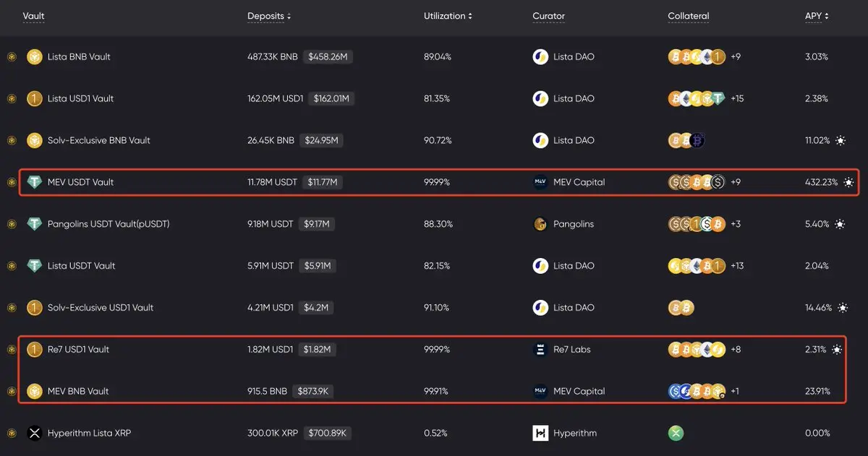This screenshot has width=868, height=456.
Task: Click the +15 collateral count in Lista USD1 row
Action: tap(737, 98)
